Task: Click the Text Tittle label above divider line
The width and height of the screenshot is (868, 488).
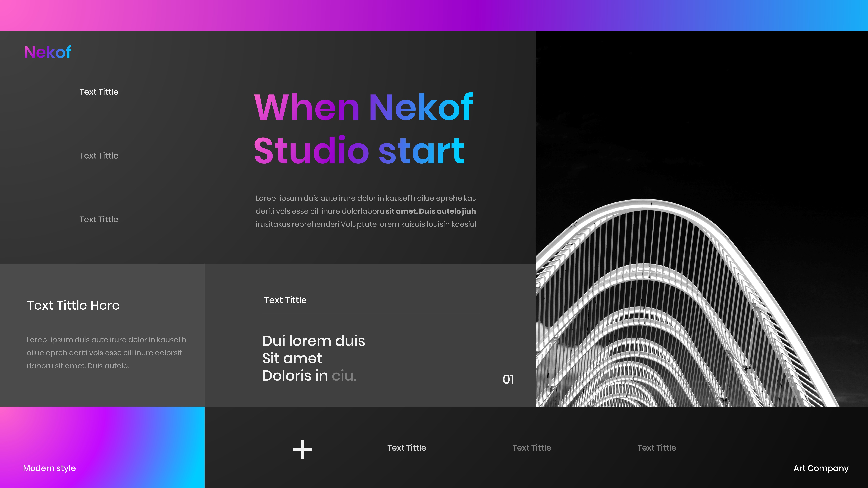Action: (x=285, y=300)
